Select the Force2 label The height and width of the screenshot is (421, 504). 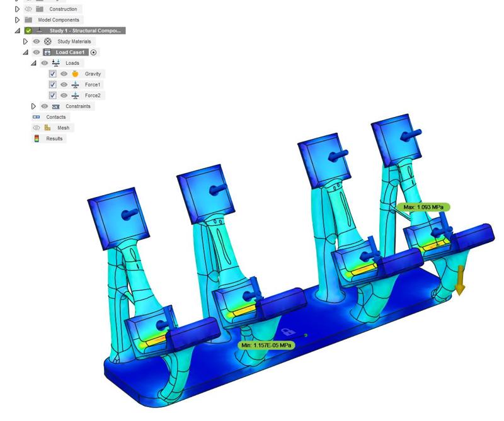tap(93, 96)
